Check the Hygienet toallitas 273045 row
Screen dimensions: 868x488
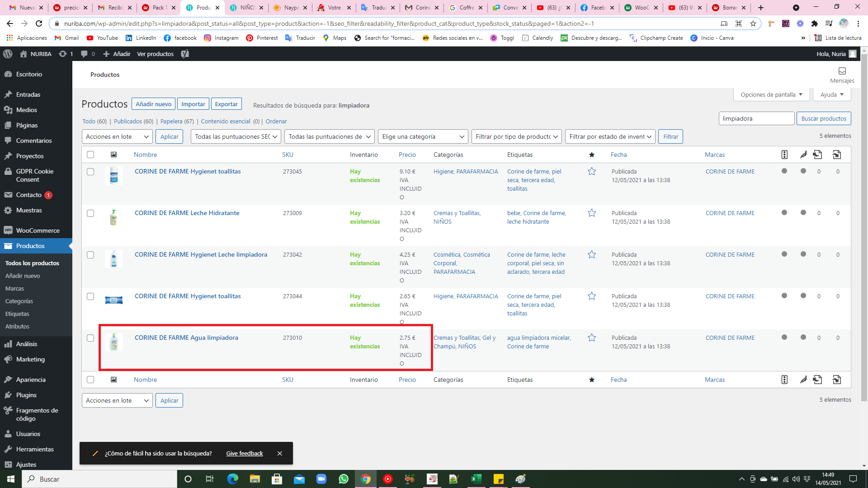point(90,172)
